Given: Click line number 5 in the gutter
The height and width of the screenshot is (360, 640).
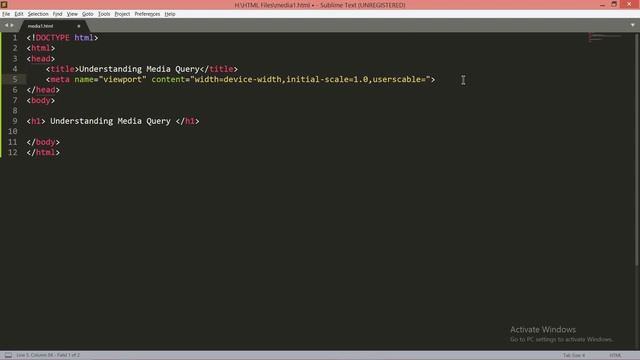Looking at the screenshot, I should pos(15,79).
